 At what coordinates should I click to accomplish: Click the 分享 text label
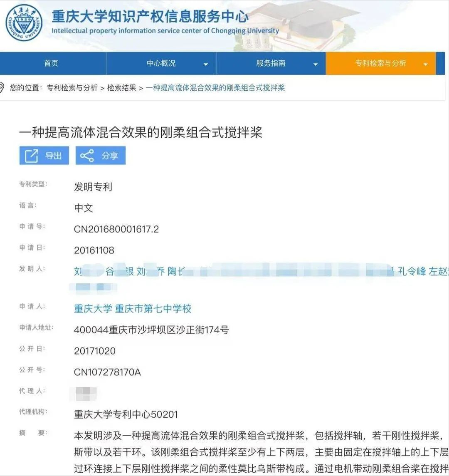click(110, 156)
